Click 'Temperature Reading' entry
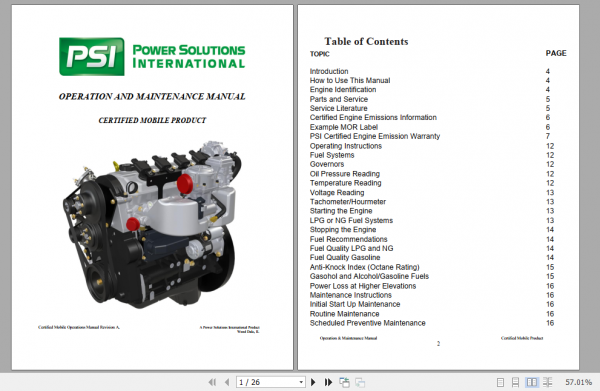The height and width of the screenshot is (391, 600). click(x=345, y=183)
